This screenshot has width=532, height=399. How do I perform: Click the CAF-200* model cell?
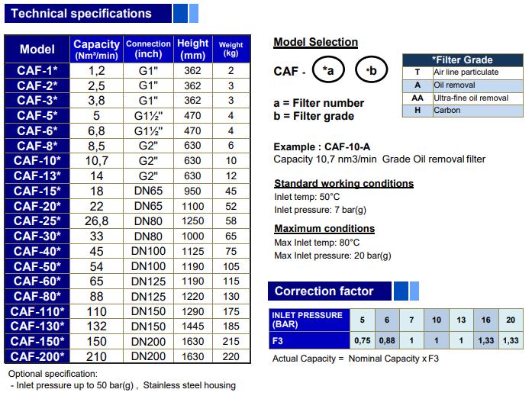[x=37, y=356]
